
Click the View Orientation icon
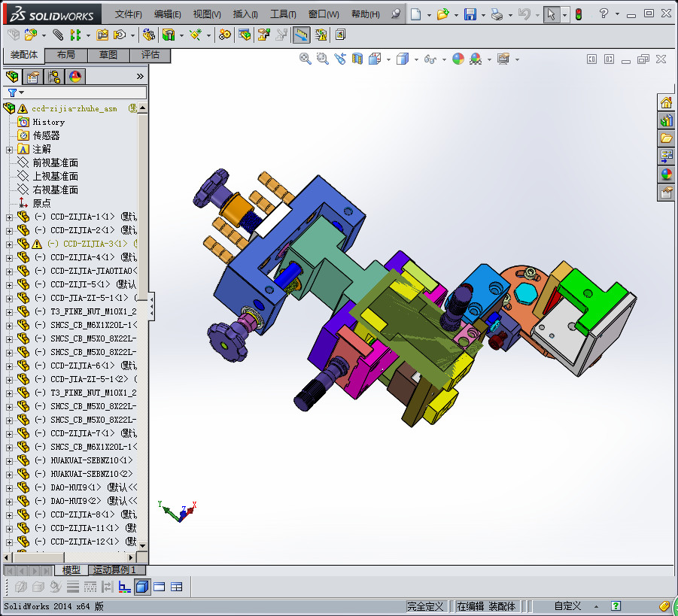[375, 59]
